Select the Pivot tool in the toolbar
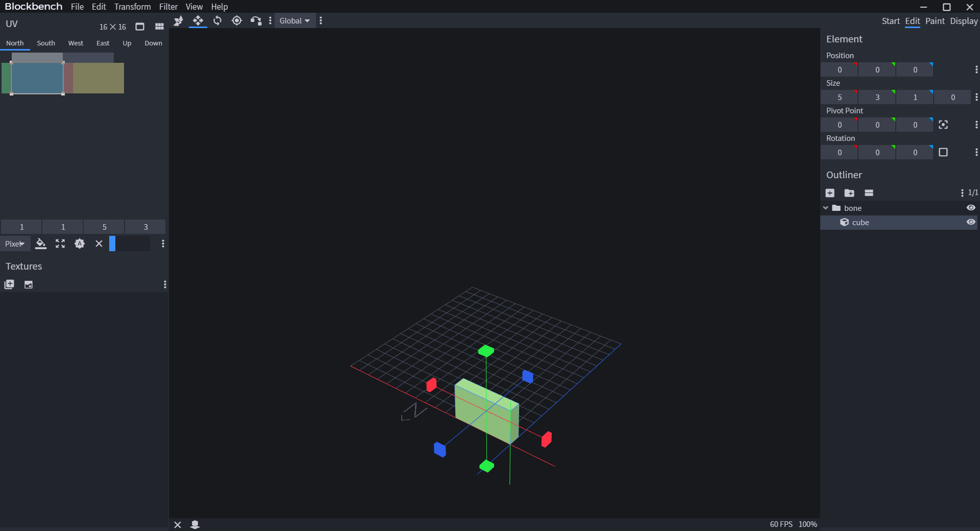 pos(237,20)
